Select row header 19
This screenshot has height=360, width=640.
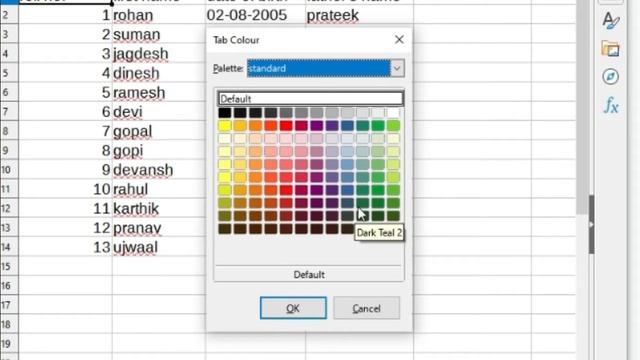coord(9,344)
